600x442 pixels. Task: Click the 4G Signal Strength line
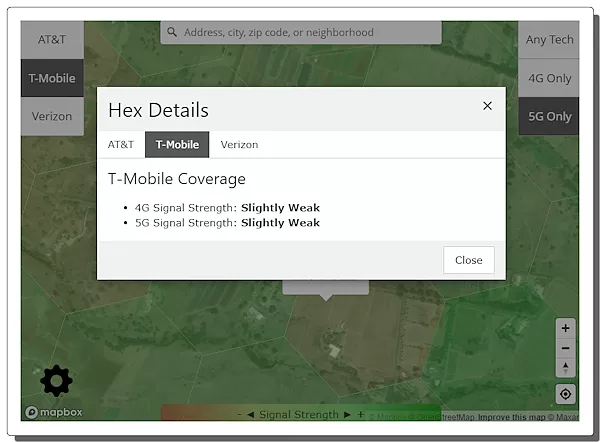[x=227, y=208]
